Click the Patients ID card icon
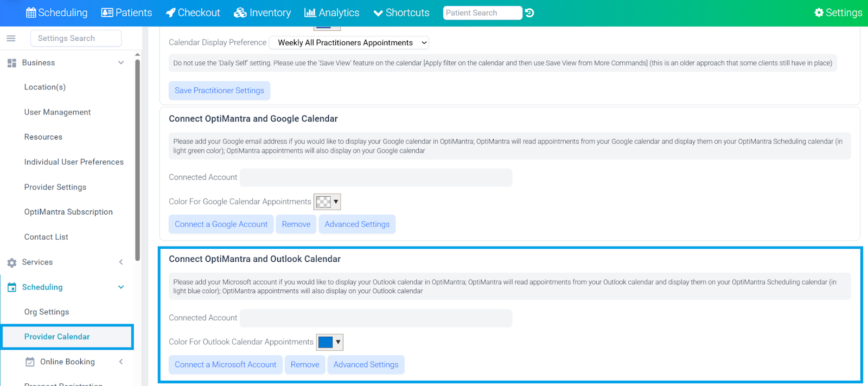 click(x=107, y=12)
